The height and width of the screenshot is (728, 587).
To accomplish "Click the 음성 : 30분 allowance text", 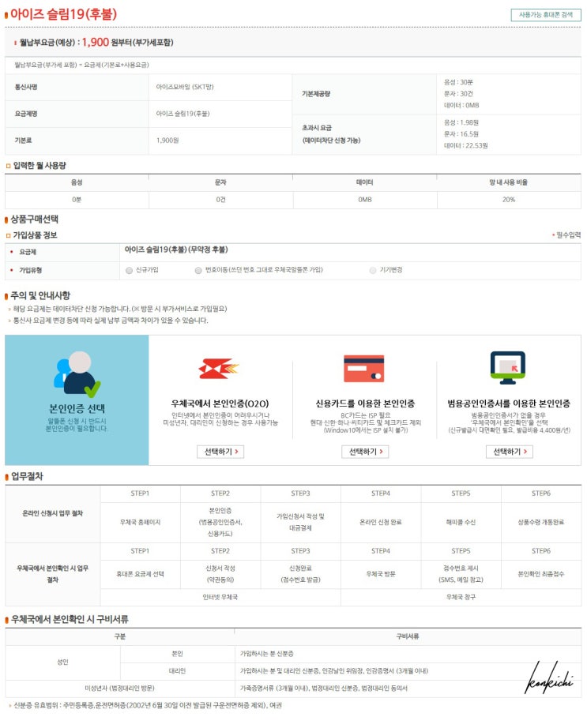I will (x=458, y=82).
